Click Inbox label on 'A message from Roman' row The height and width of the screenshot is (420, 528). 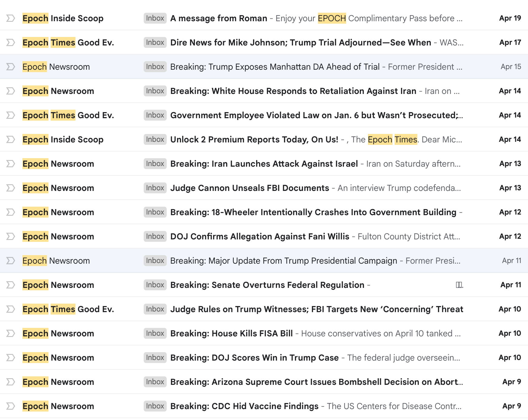(155, 18)
